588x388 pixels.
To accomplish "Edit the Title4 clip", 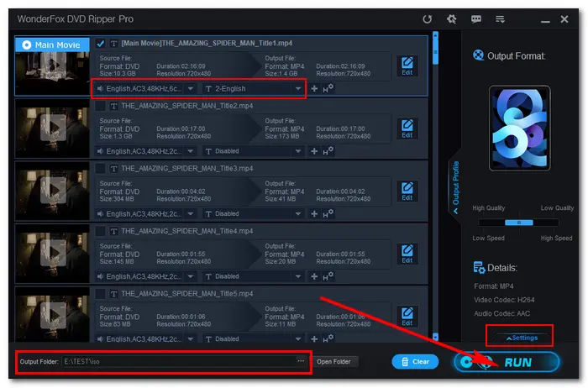I will coord(407,254).
